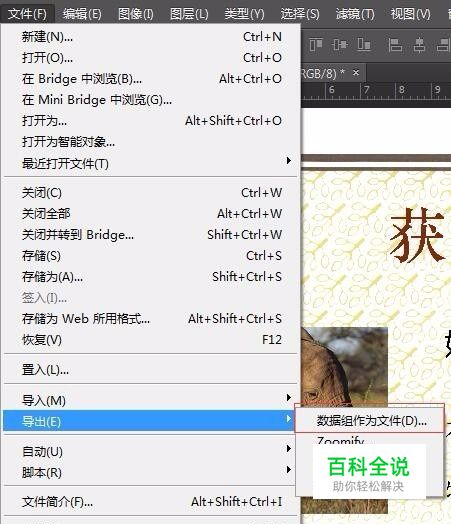
Task: Select 关闭并转到 Bridge...
Action: pos(150,235)
